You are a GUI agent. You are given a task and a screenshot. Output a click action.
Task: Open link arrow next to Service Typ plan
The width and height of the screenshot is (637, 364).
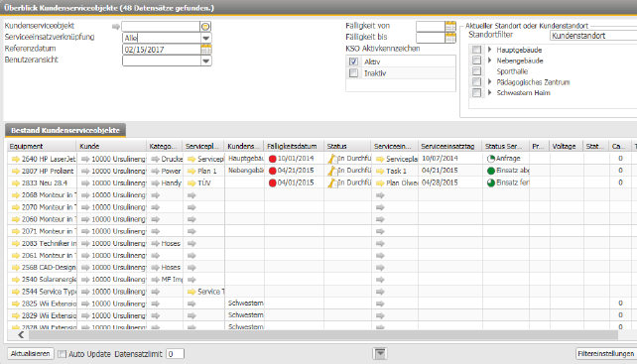tap(191, 292)
